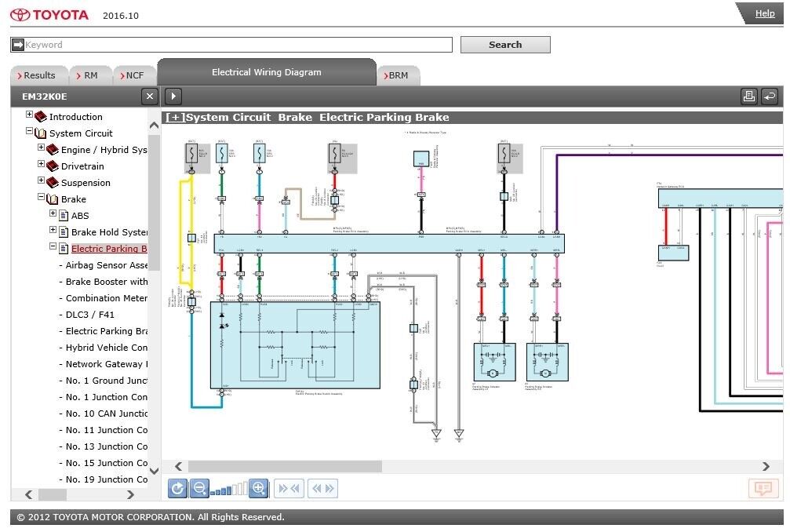Click the fit-width inward arrows icon
Image resolution: width=790 pixels, height=532 pixels.
[289, 489]
